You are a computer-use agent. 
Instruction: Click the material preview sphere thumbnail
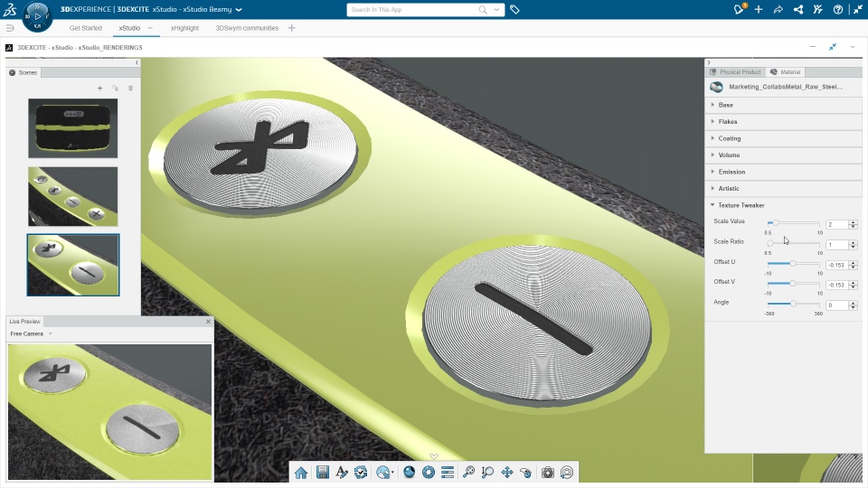click(716, 87)
